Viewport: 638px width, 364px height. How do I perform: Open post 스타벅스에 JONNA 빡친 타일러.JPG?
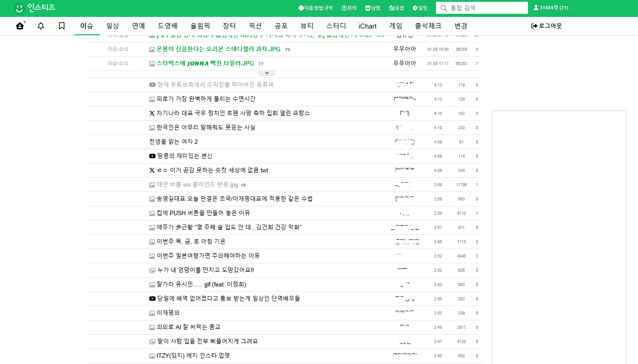click(205, 63)
